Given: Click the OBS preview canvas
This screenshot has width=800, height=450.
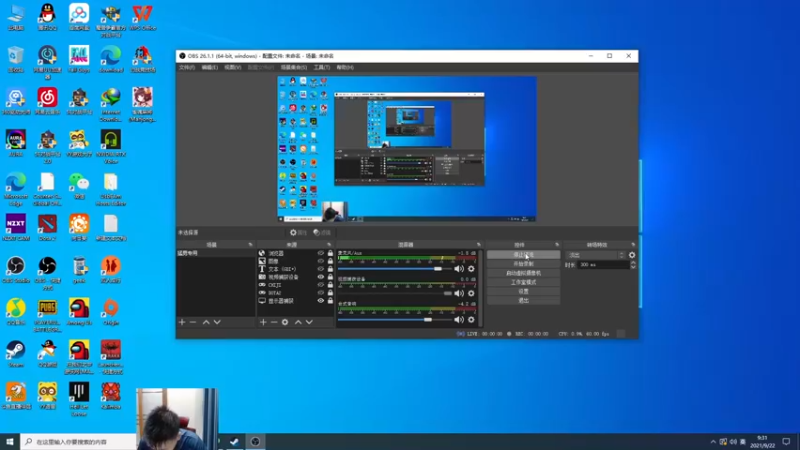Looking at the screenshot, I should [407, 149].
